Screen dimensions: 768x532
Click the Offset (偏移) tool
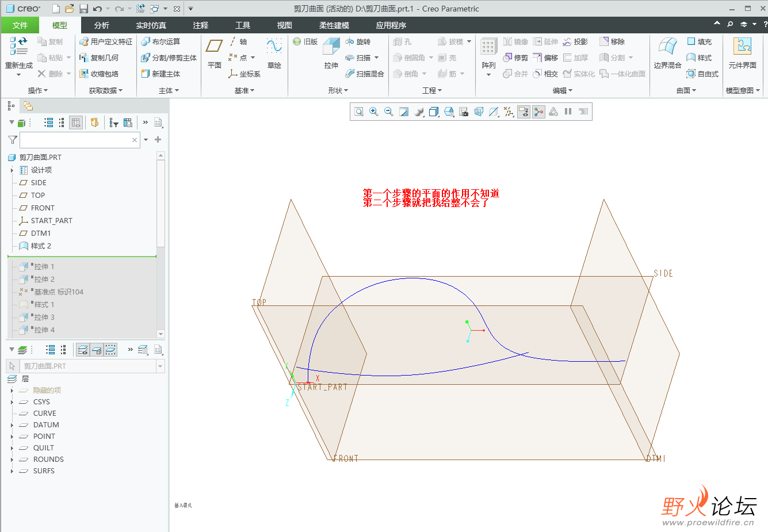[545, 58]
